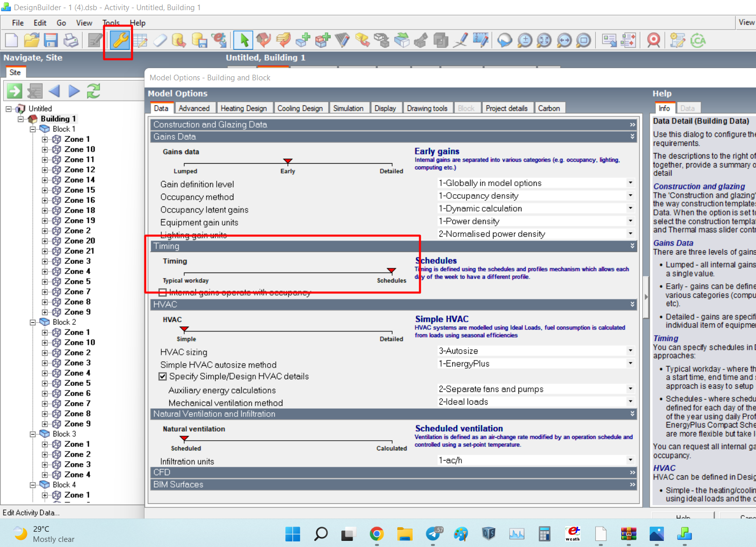Refresh the navigator with green arrows icon
756x547 pixels.
click(94, 91)
